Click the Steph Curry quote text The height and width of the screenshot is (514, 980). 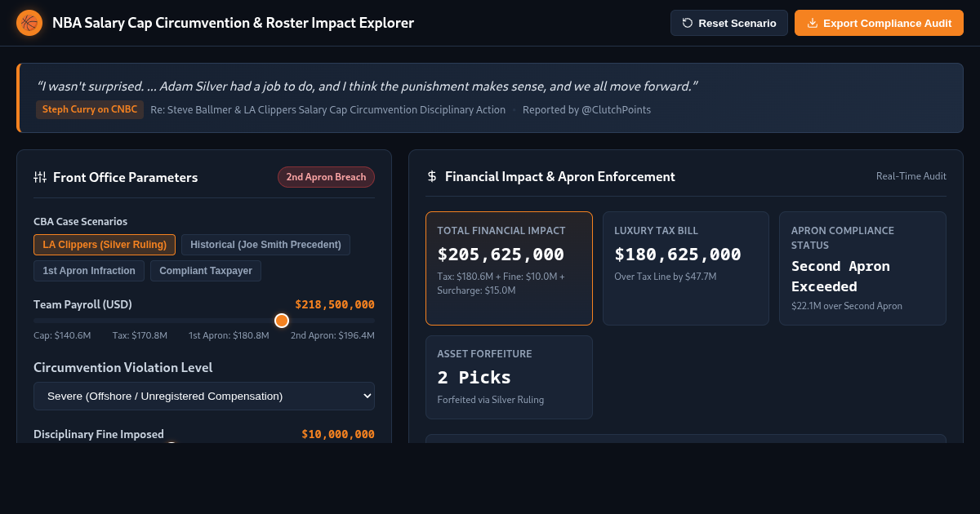coord(367,86)
